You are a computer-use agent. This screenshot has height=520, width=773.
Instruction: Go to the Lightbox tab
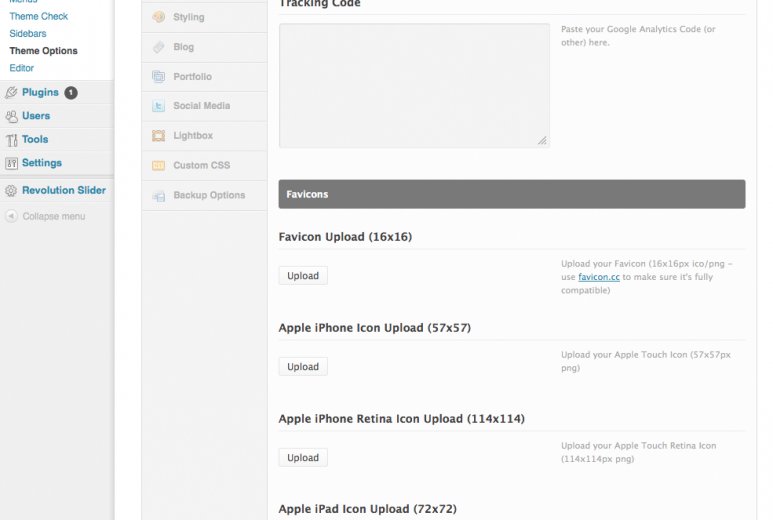tap(204, 136)
